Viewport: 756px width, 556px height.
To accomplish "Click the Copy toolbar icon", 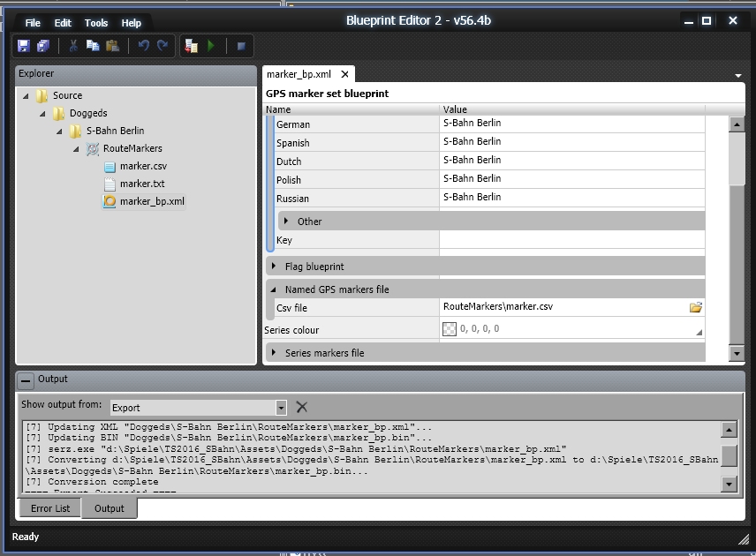I will [x=93, y=46].
